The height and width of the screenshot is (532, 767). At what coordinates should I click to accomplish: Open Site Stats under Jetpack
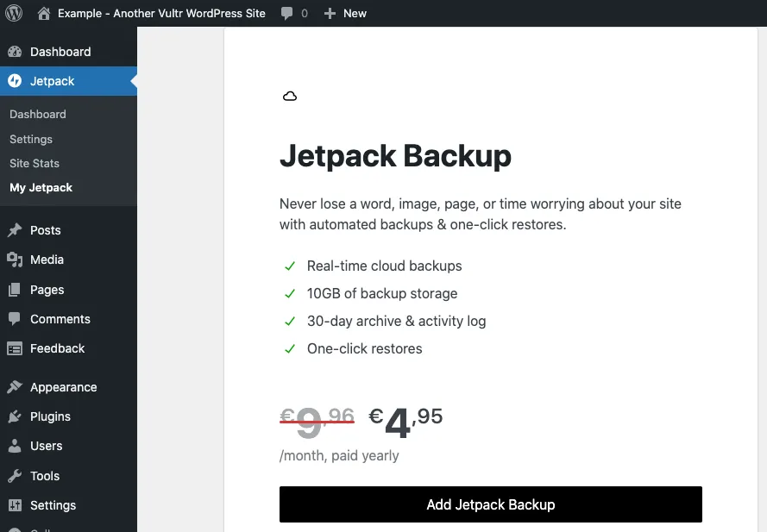(35, 163)
